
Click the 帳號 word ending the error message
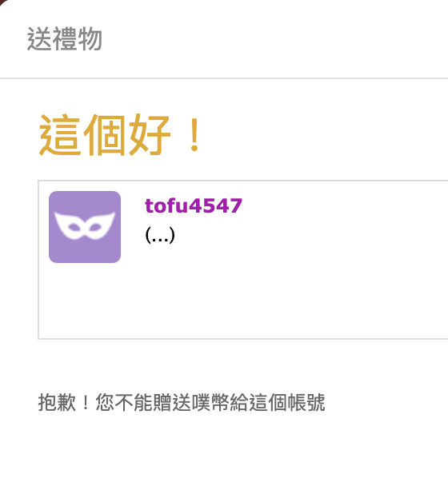click(x=306, y=402)
